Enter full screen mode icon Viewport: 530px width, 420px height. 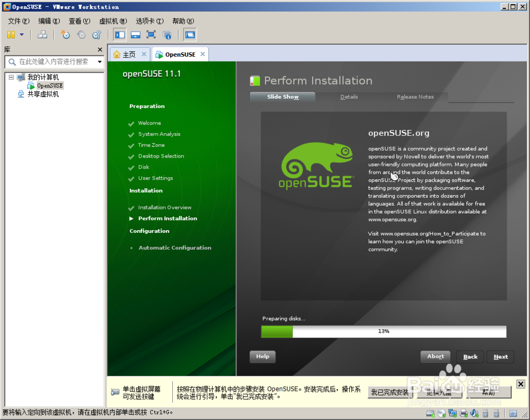point(151,34)
